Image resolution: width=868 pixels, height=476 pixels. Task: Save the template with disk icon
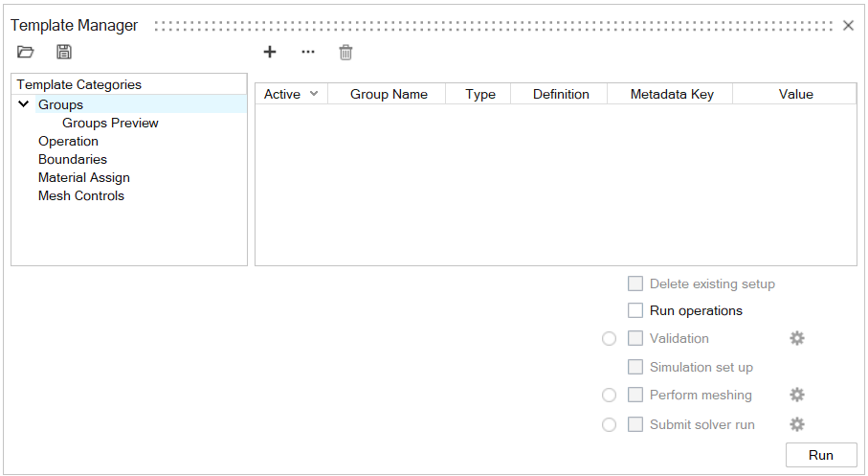[64, 52]
